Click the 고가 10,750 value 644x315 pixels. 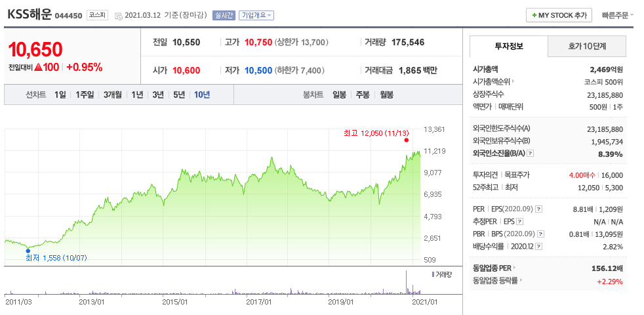pyautogui.click(x=258, y=43)
